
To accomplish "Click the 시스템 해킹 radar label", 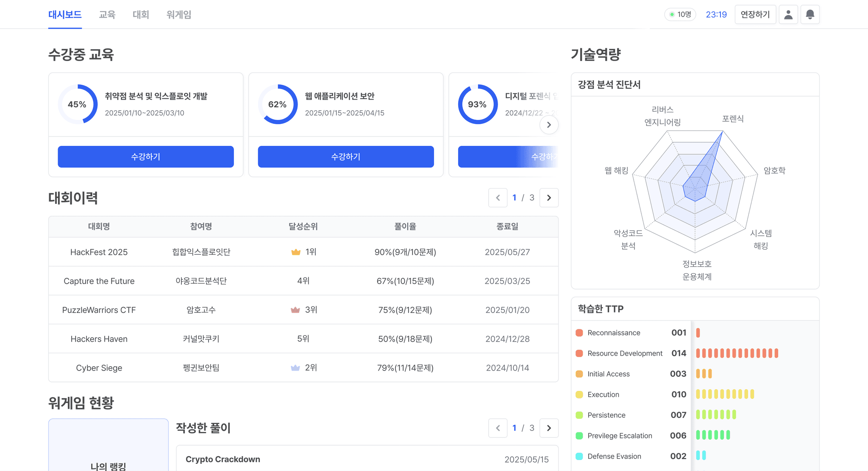I will click(x=761, y=240).
